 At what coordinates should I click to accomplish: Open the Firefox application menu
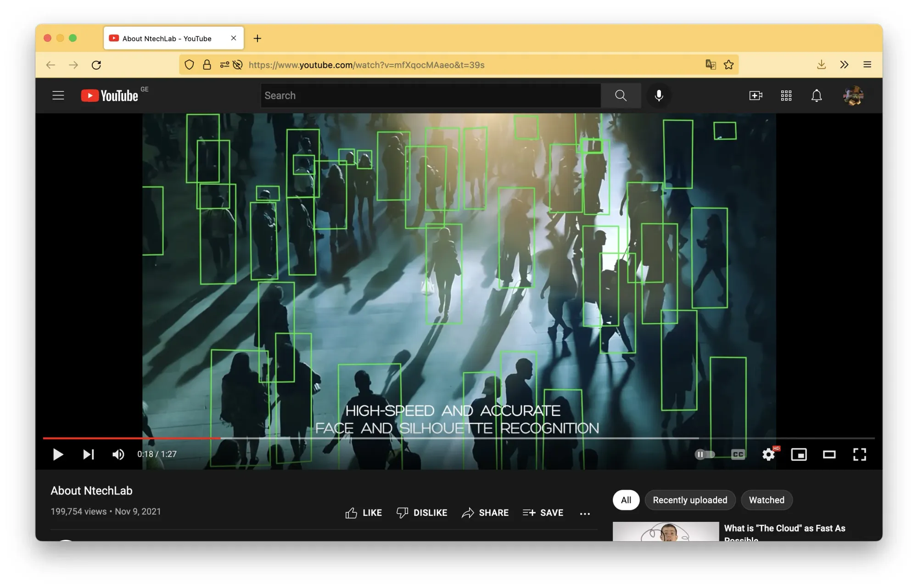(867, 65)
